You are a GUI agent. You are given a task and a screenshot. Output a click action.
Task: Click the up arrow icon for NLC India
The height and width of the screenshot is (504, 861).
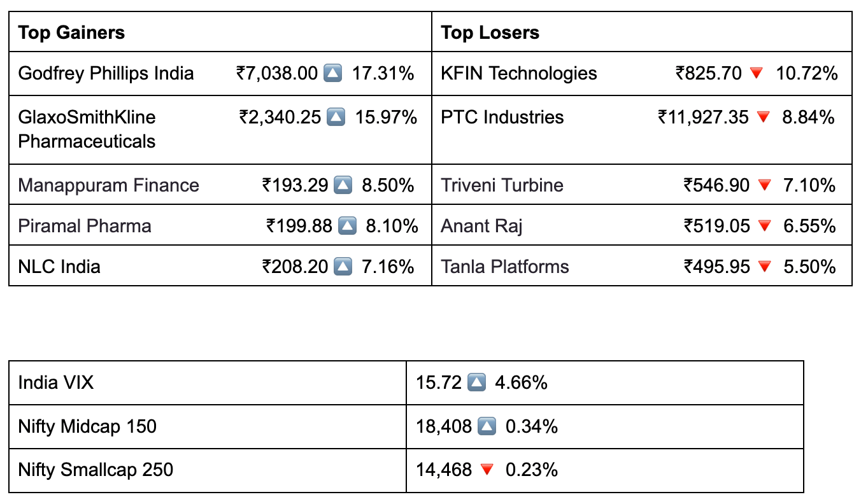tap(343, 267)
